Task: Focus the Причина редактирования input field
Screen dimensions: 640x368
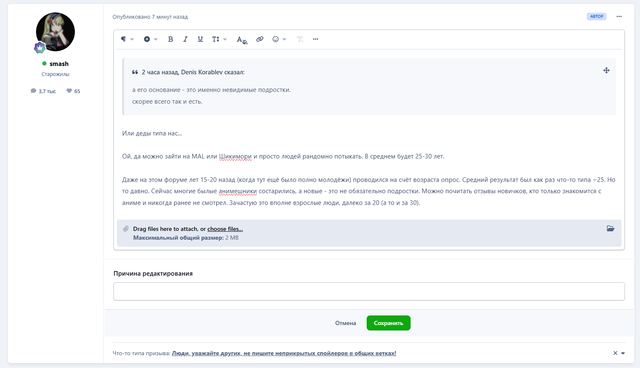Action: 369,291
